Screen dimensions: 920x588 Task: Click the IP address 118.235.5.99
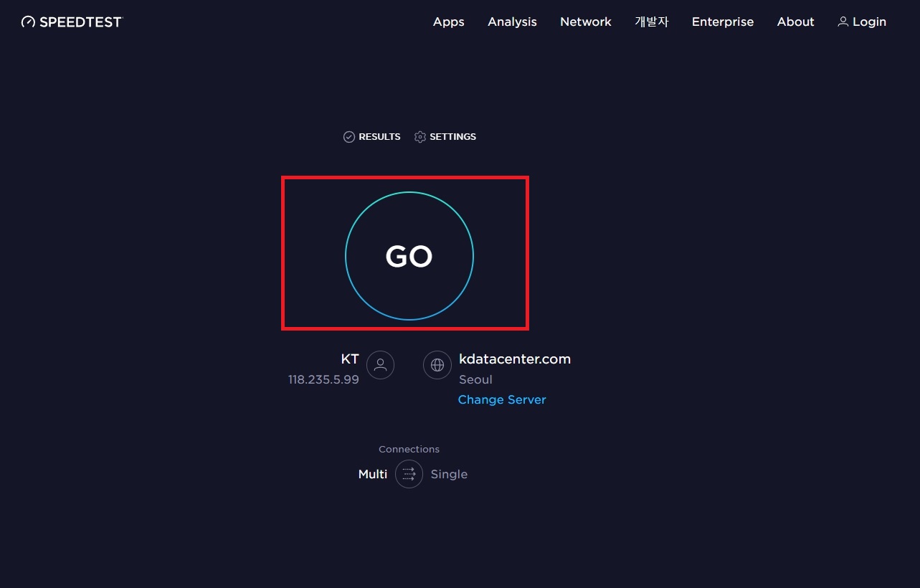coord(323,379)
